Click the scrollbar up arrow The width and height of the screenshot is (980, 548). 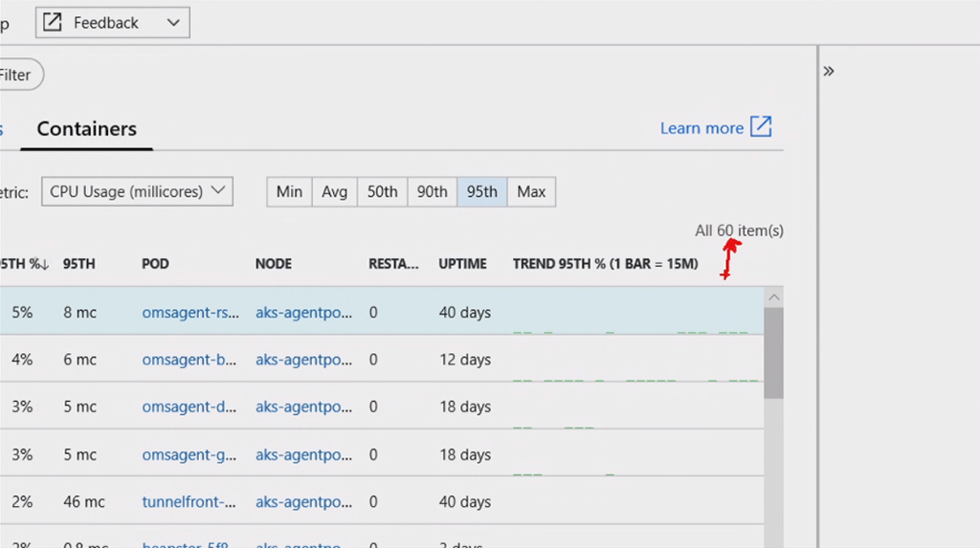pos(774,297)
